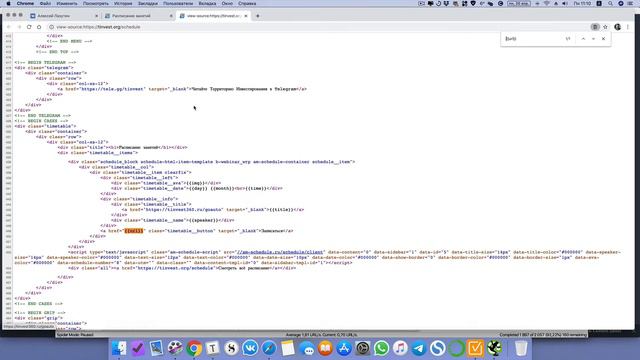Open the tele.gg/tiinvest link
This screenshot has width=640, height=360.
click(112, 89)
